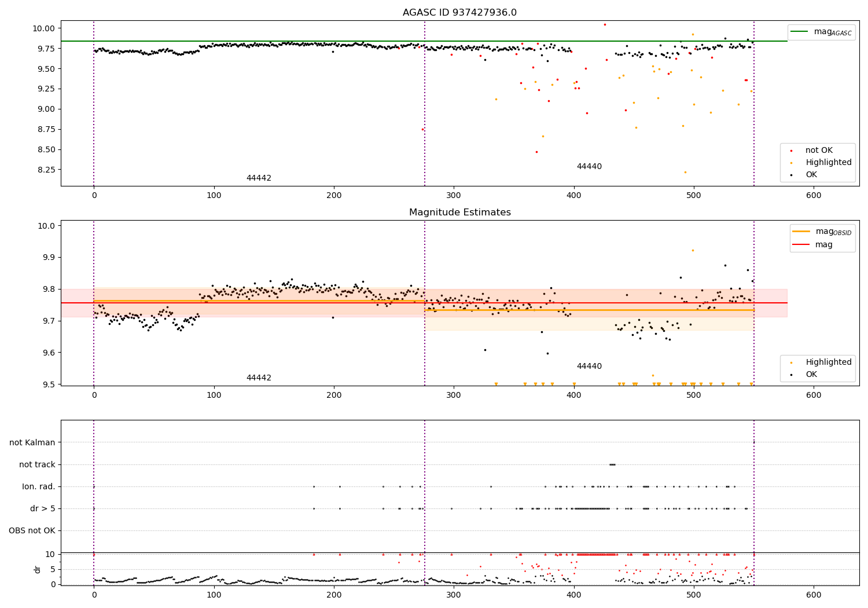The image size is (868, 608).
Task: Click the "400" x-tick under the bottom plot
Action: pyautogui.click(x=574, y=595)
